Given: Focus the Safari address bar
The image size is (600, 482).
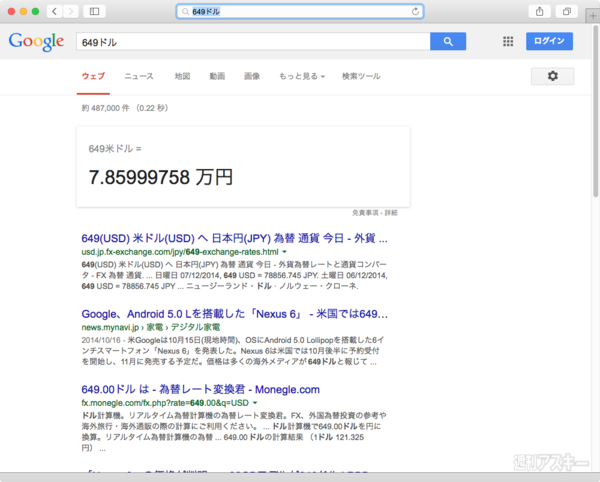Looking at the screenshot, I should [x=300, y=11].
